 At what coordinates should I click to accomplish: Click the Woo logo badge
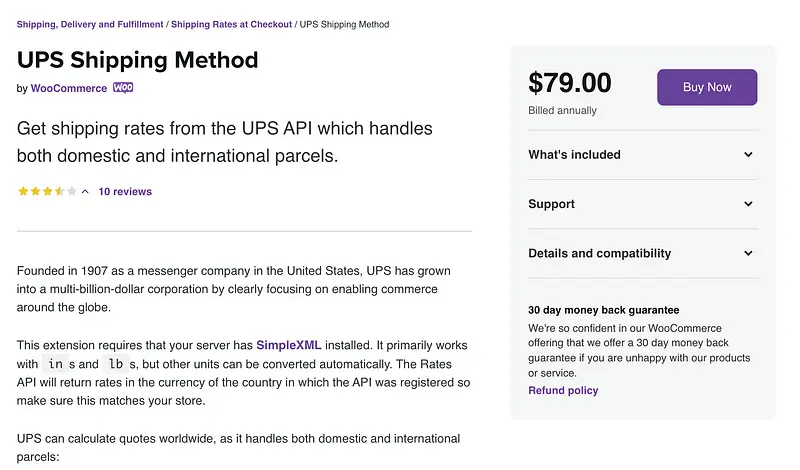[x=123, y=88]
